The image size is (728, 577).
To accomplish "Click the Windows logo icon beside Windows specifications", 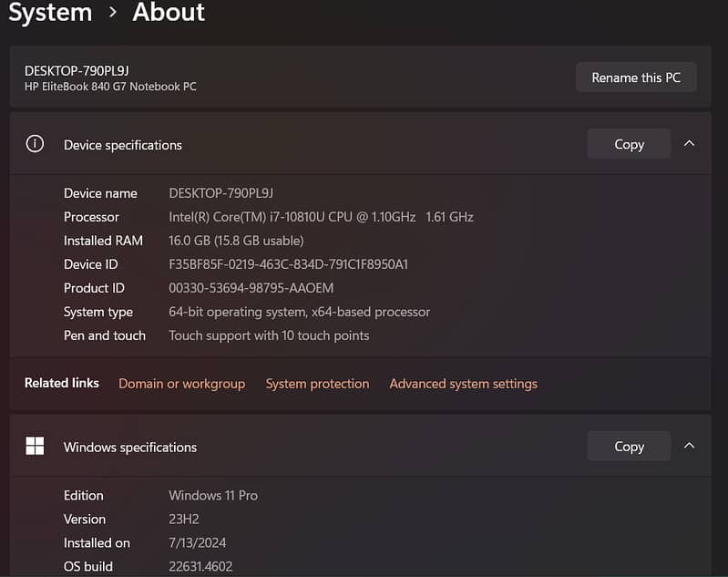I will click(x=35, y=447).
